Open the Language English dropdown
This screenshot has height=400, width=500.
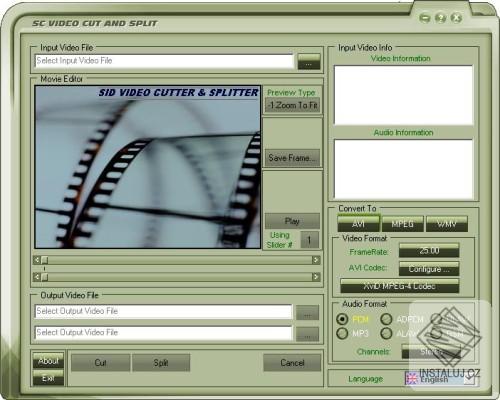[440, 379]
